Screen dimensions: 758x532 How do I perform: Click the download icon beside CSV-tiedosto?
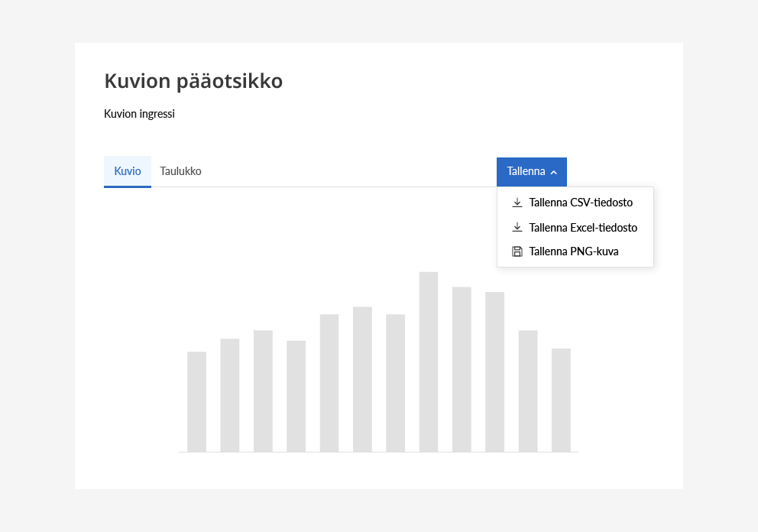(517, 203)
